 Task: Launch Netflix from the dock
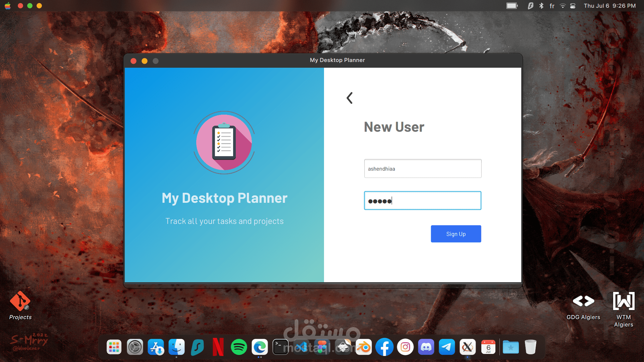point(218,347)
